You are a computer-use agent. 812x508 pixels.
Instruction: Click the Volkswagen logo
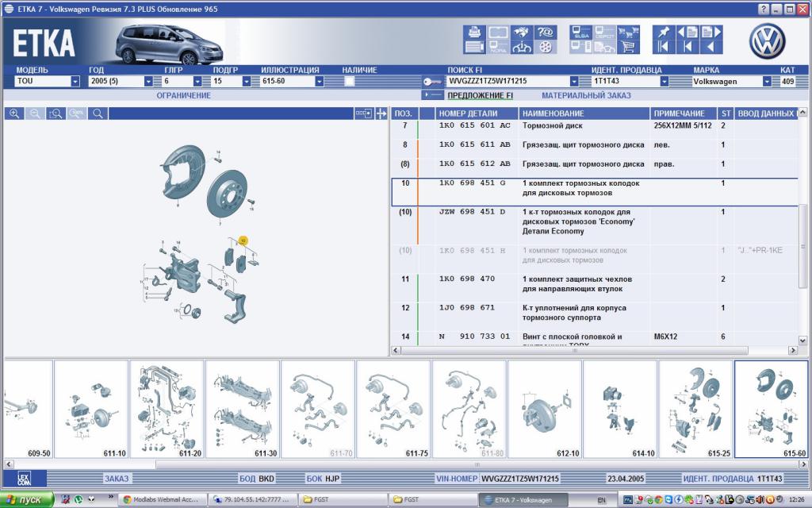point(767,41)
